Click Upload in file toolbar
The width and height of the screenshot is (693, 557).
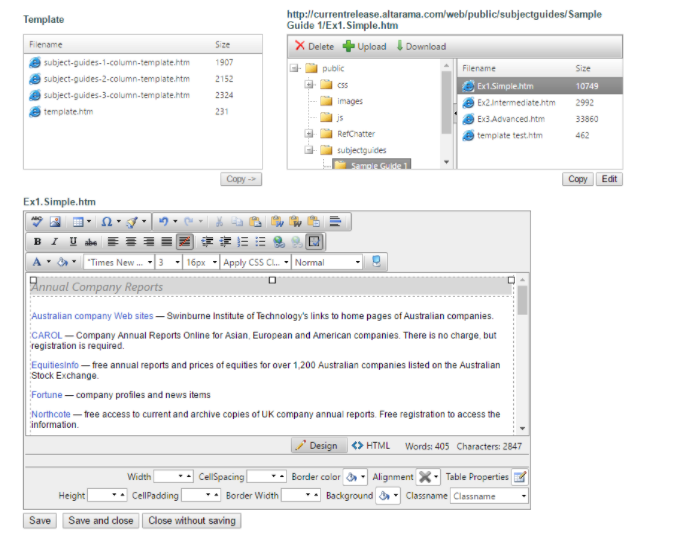[x=365, y=46]
